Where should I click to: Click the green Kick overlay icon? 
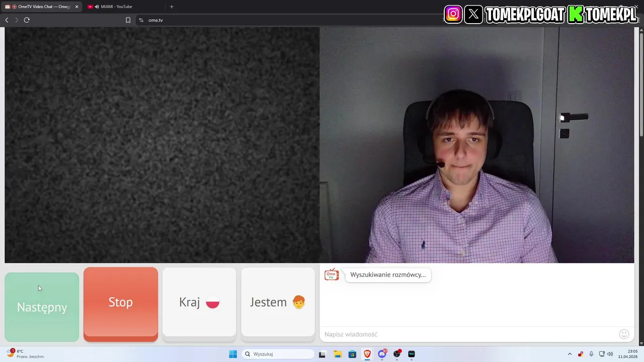coord(576,15)
